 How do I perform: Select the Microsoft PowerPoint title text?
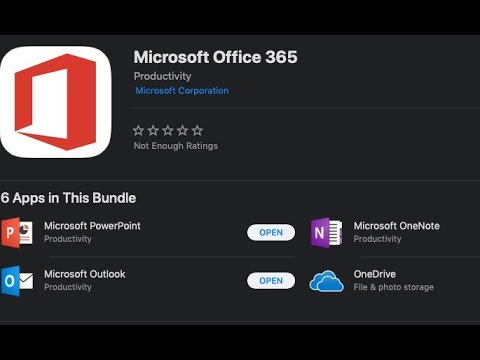tap(92, 226)
